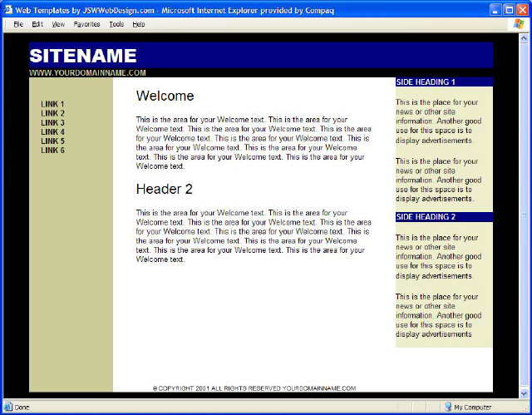532x415 pixels.
Task: Click the Welcome heading
Action: 165,96
